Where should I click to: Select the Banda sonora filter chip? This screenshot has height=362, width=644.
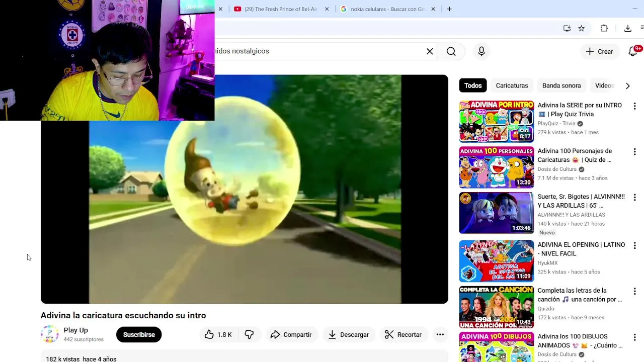561,85
